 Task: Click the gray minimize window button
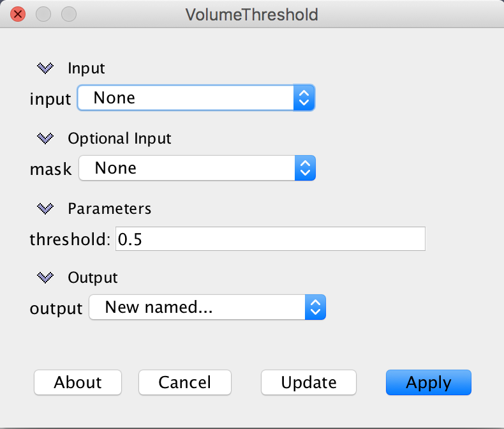[43, 13]
